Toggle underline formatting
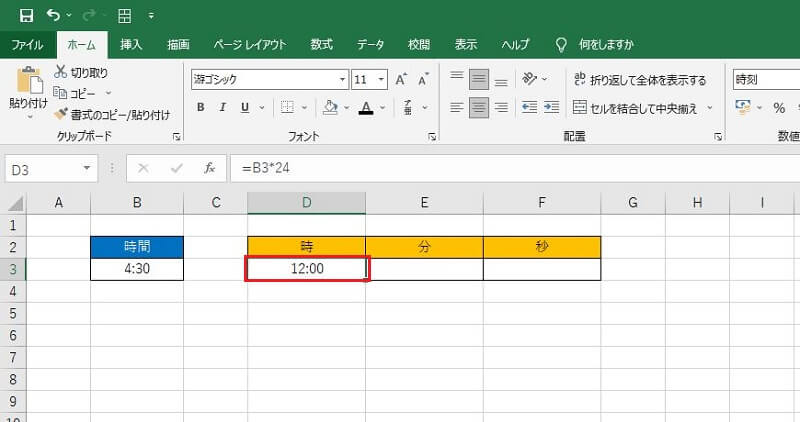Viewport: 800px width, 422px height. click(x=245, y=107)
